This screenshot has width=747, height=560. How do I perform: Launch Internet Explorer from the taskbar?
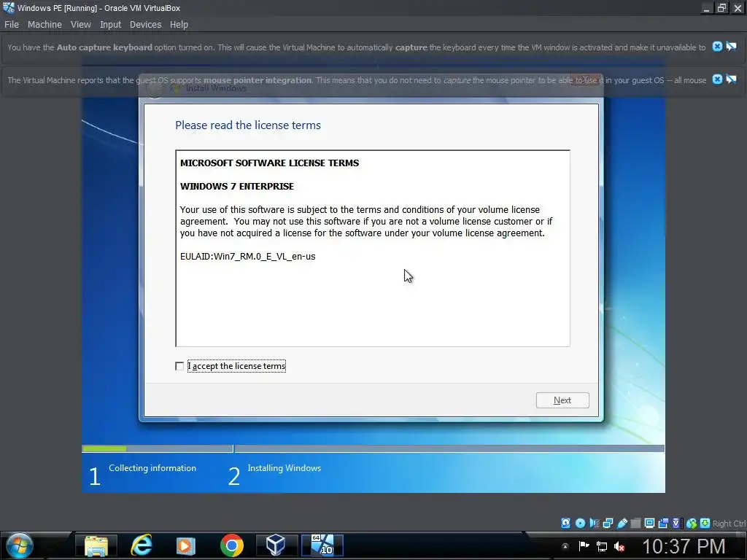click(142, 545)
